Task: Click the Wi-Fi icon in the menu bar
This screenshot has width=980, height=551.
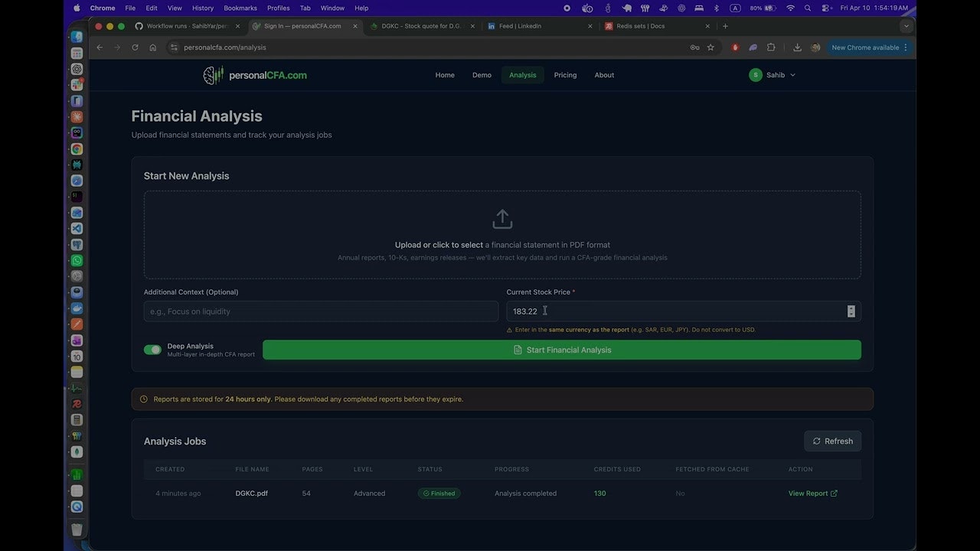Action: [791, 8]
